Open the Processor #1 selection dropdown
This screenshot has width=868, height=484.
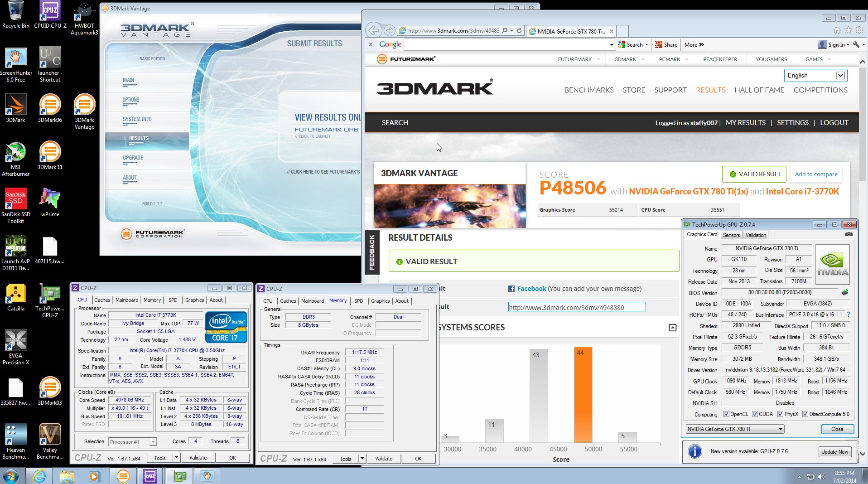pyautogui.click(x=132, y=442)
